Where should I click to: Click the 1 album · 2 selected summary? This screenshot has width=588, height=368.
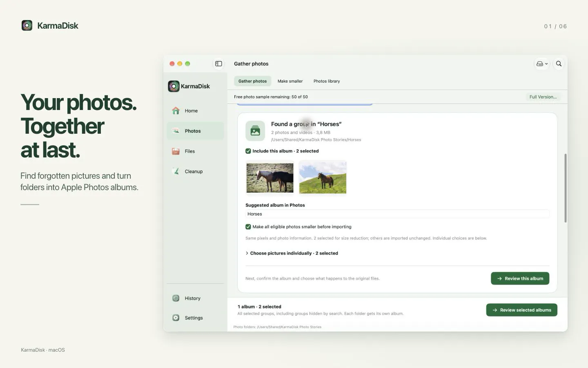pos(259,307)
